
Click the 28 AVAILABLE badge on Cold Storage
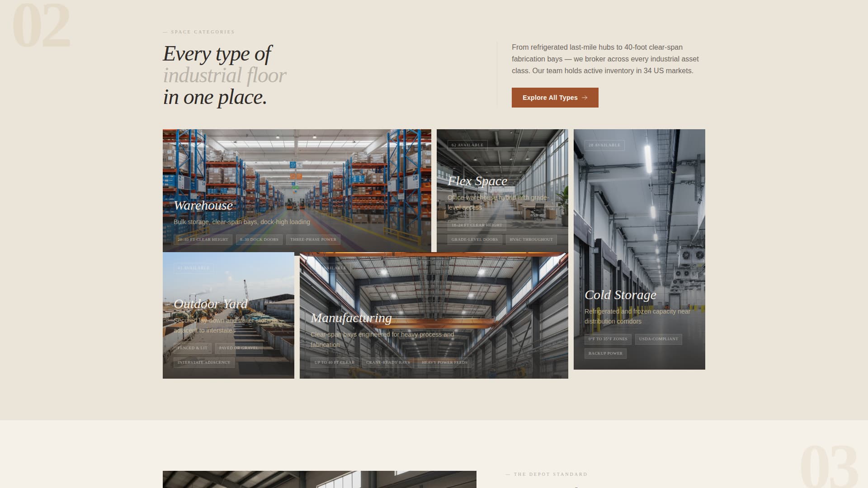[x=604, y=145]
